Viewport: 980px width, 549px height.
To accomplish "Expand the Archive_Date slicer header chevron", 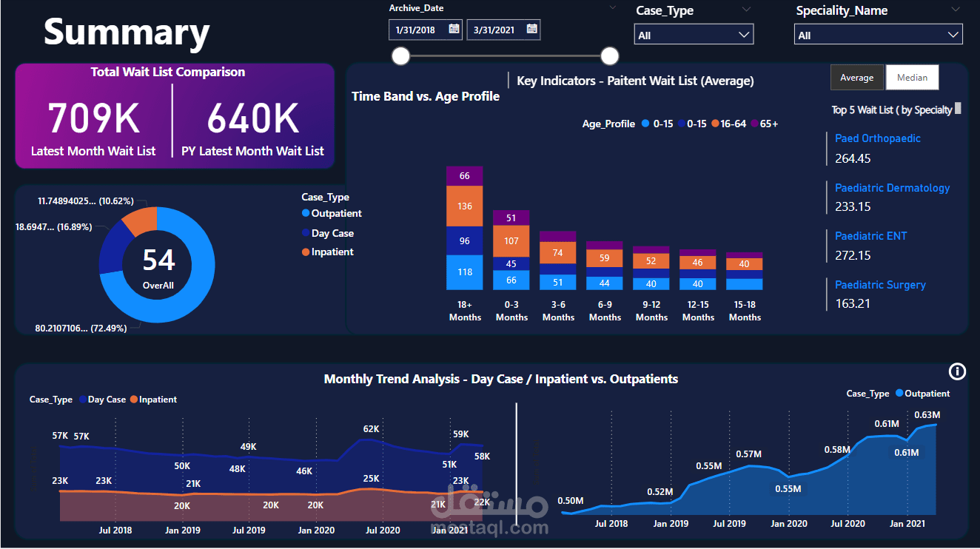I will click(x=612, y=7).
